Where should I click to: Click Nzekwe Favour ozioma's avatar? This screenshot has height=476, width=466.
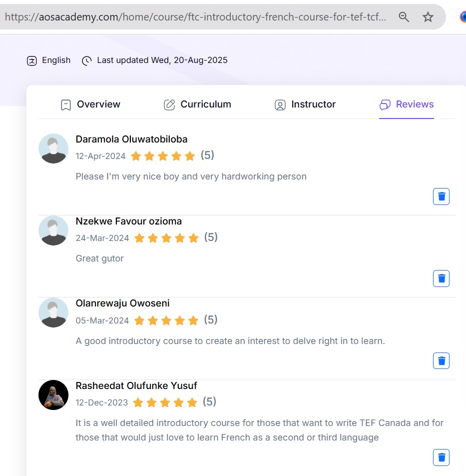[53, 230]
